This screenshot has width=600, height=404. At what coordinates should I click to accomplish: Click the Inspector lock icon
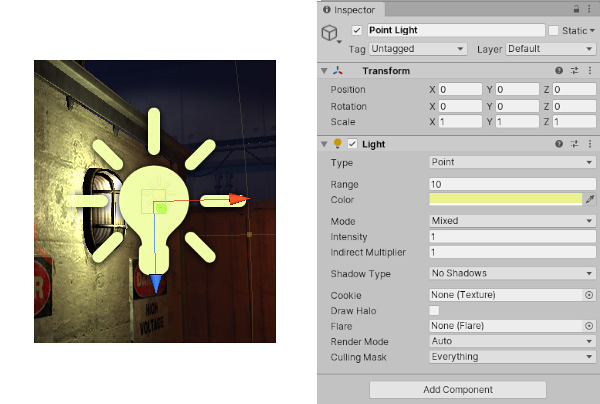pyautogui.click(x=577, y=10)
